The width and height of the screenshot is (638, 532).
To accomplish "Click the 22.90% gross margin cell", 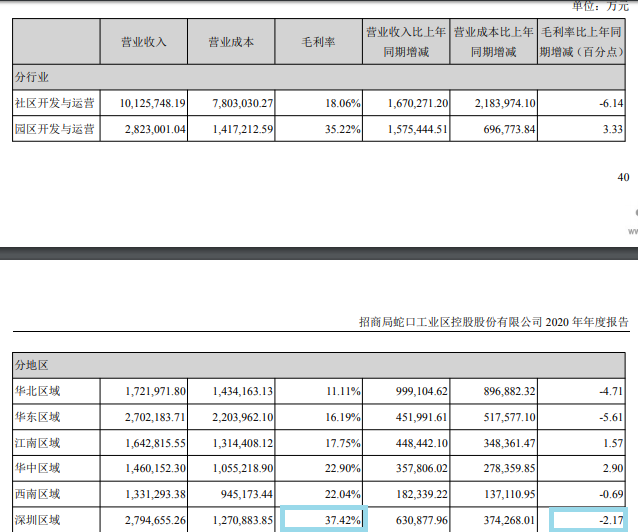I will [x=319, y=468].
